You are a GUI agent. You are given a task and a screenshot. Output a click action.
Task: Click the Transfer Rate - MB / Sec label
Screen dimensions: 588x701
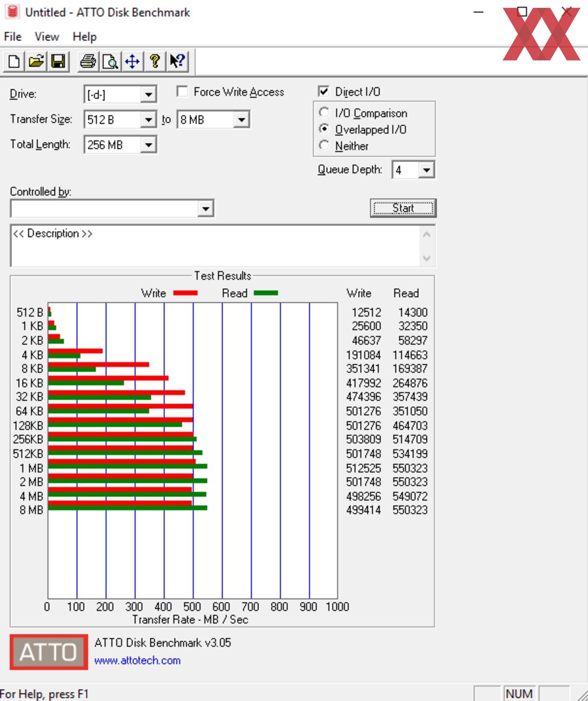190,619
